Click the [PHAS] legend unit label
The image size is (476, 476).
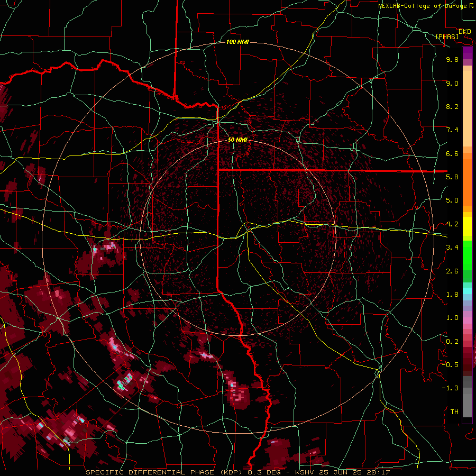(x=447, y=37)
